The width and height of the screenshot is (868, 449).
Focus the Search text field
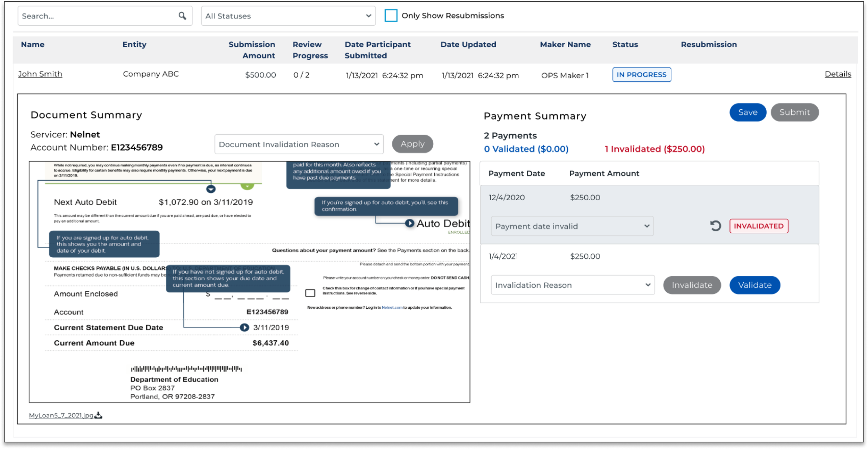97,16
